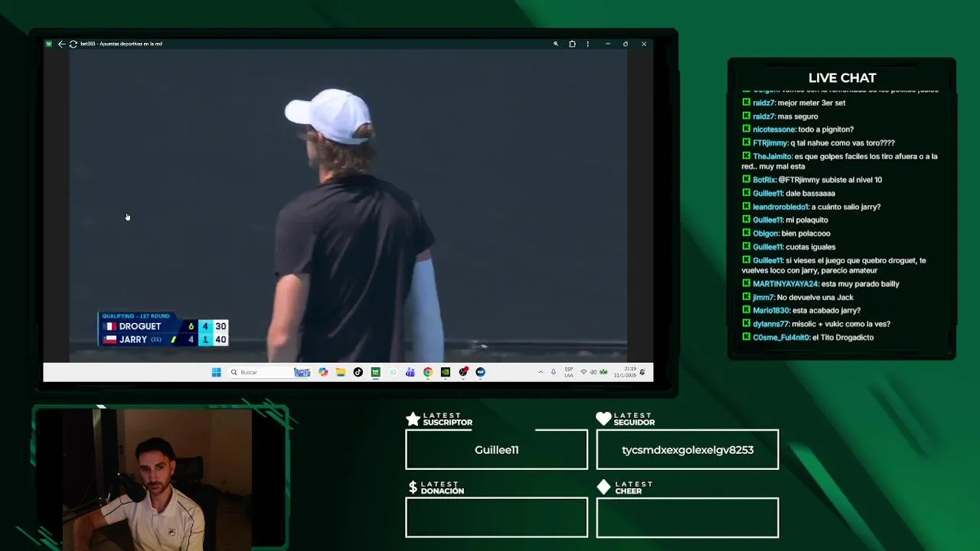The image size is (980, 551).
Task: Open File Explorer from the taskbar
Action: click(341, 372)
